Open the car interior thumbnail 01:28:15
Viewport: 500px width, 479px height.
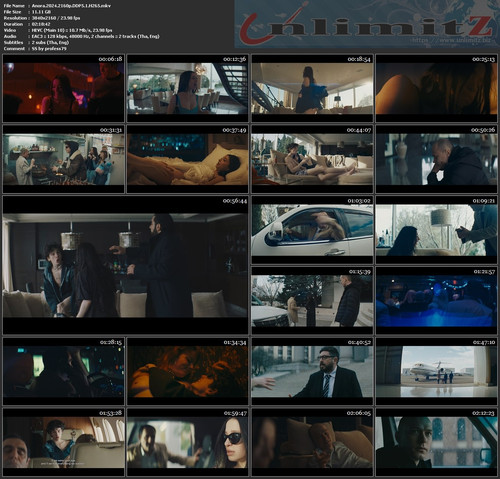click(x=63, y=371)
